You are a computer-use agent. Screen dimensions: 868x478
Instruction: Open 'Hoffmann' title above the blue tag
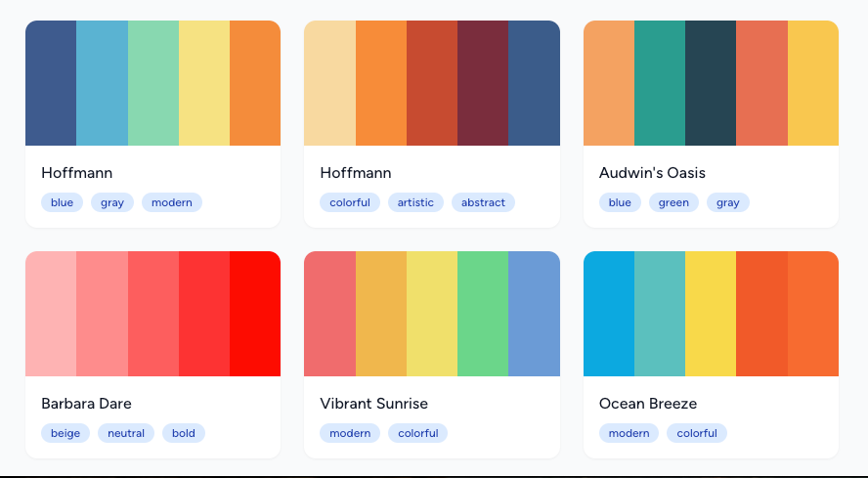coord(77,173)
